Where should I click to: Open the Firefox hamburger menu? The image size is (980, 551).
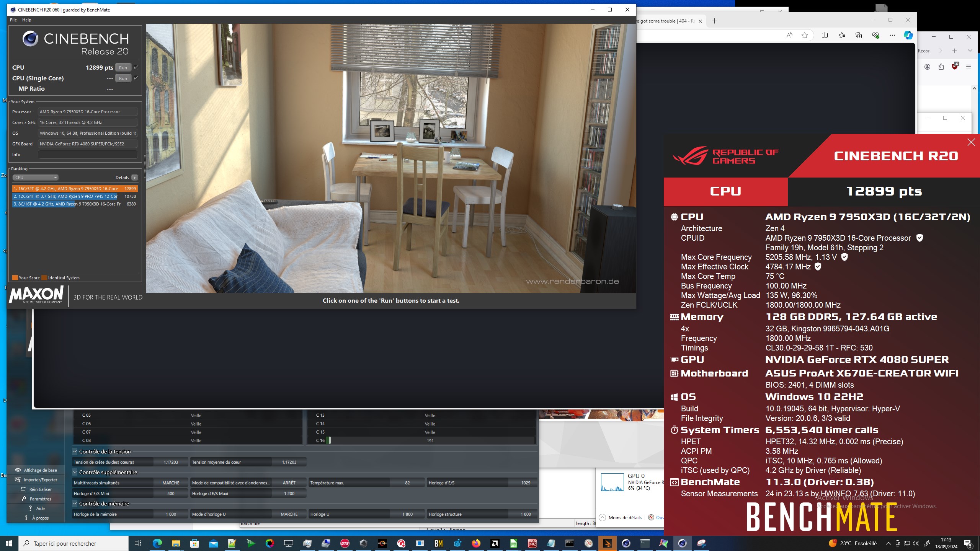click(x=969, y=67)
